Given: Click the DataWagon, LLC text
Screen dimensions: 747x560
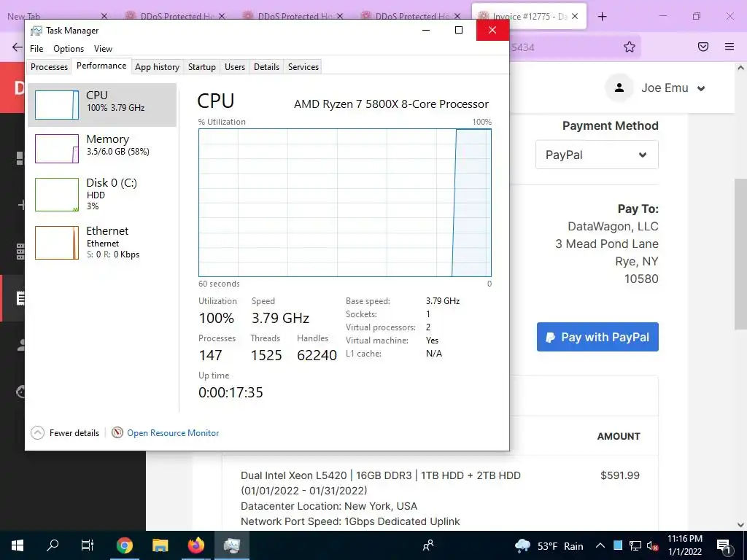Looking at the screenshot, I should (x=613, y=226).
